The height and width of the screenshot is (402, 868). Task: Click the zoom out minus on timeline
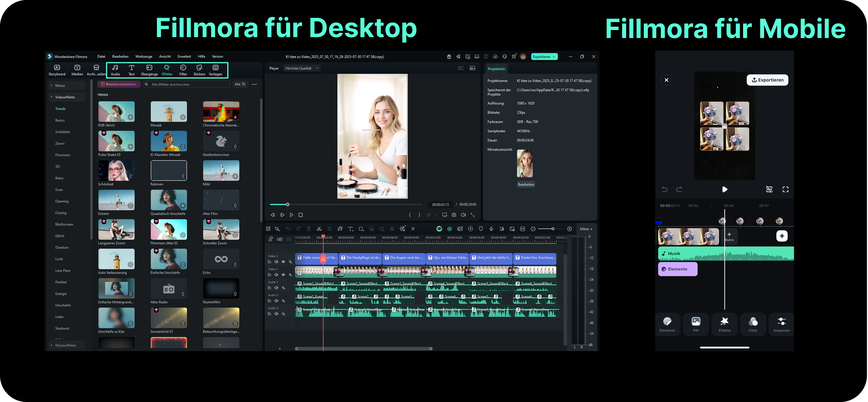pyautogui.click(x=533, y=229)
